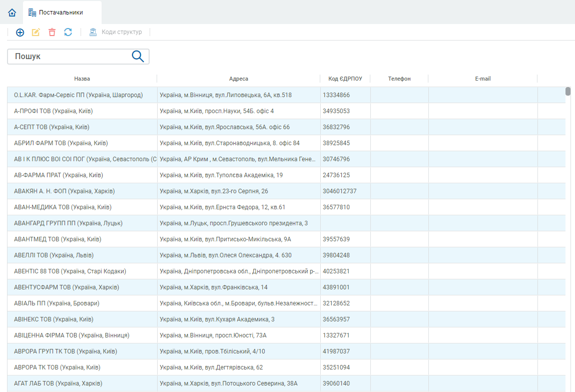Select row АВІЦЕННА ФІРМА ТОВ
This screenshot has width=575, height=392.
click(286, 335)
